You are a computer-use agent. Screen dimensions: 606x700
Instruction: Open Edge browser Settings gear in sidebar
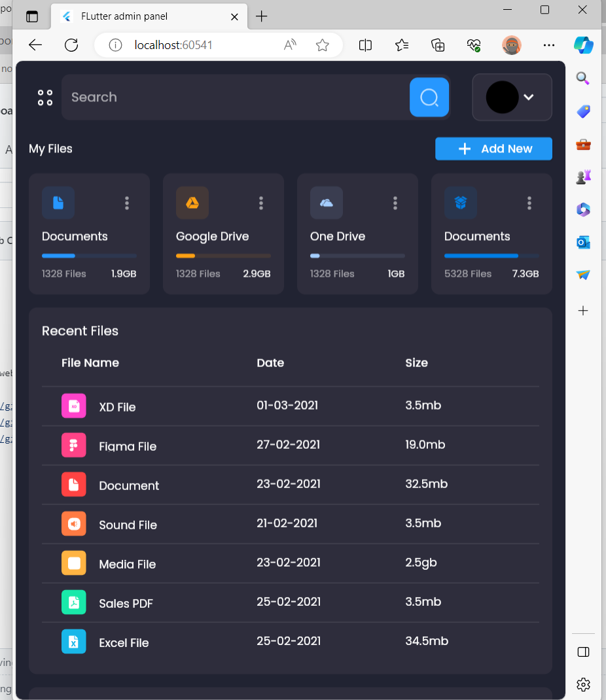point(583,685)
